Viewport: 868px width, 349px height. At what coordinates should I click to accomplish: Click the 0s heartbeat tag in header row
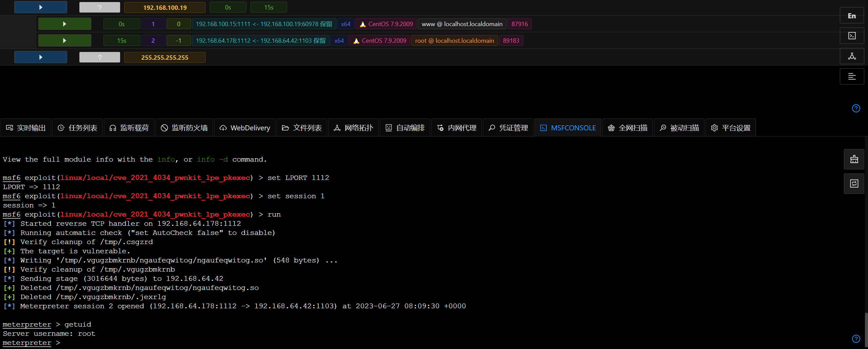tap(228, 7)
